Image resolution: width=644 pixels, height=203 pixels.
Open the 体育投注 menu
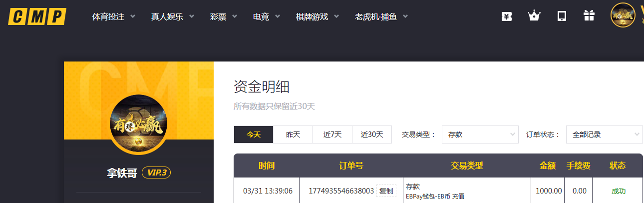pyautogui.click(x=108, y=16)
